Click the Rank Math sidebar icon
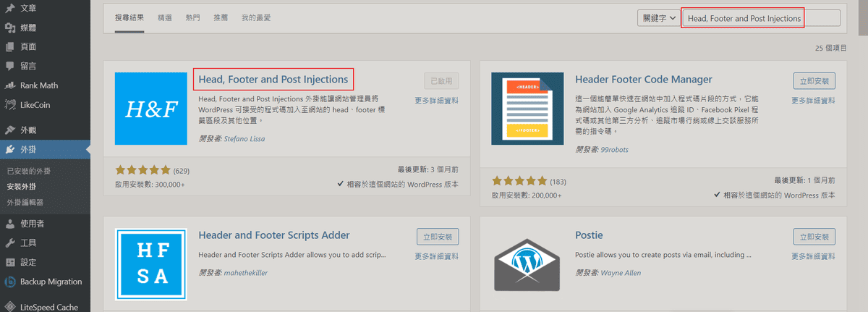This screenshot has width=868, height=312. coord(10,85)
